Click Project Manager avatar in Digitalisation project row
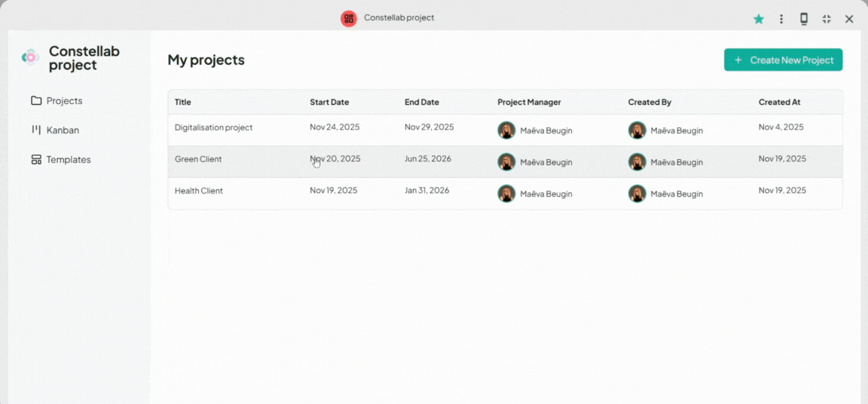 tap(506, 130)
